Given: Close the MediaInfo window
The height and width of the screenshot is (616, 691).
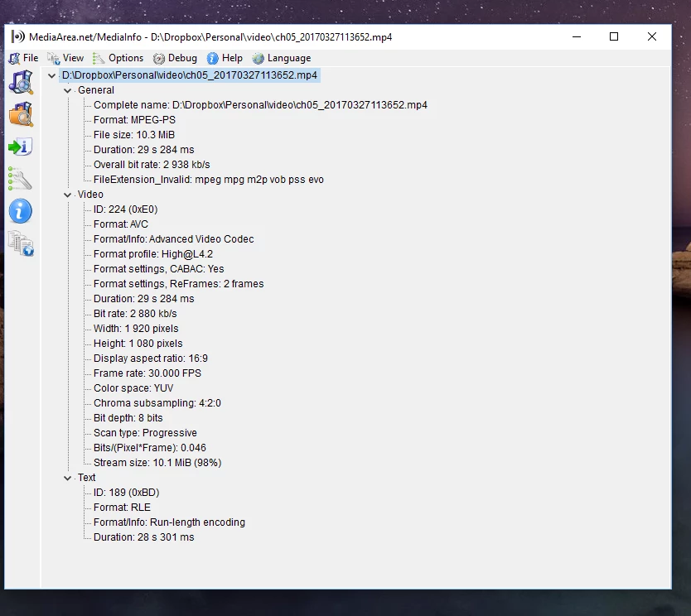Looking at the screenshot, I should coord(652,36).
